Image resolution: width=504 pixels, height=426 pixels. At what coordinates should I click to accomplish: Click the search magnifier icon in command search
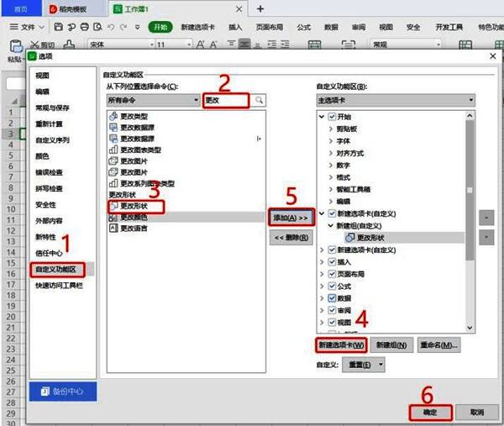pos(260,100)
